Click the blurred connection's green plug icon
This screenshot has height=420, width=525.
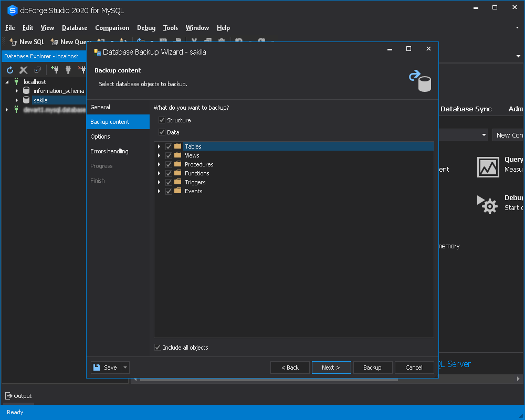coord(16,109)
